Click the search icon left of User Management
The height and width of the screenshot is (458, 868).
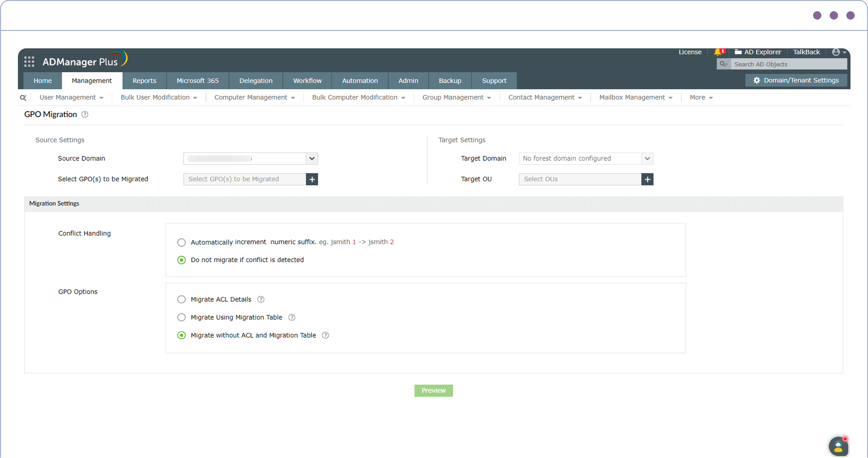click(x=23, y=97)
